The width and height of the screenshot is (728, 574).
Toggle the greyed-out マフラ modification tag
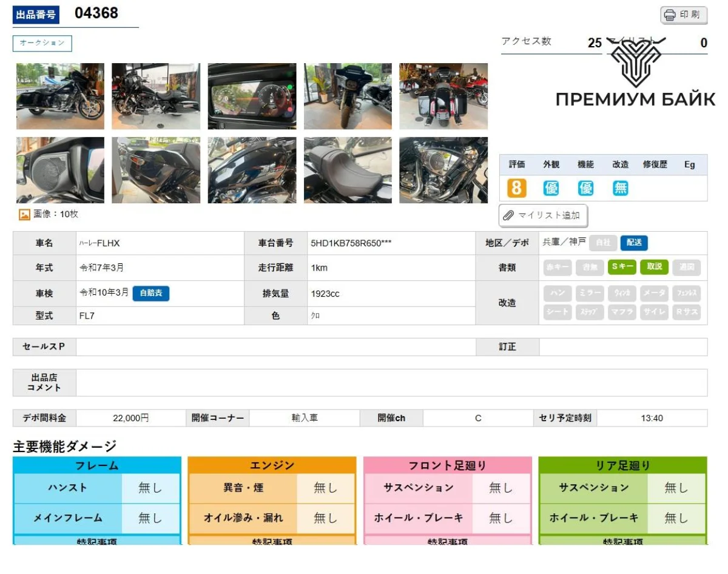coord(622,312)
